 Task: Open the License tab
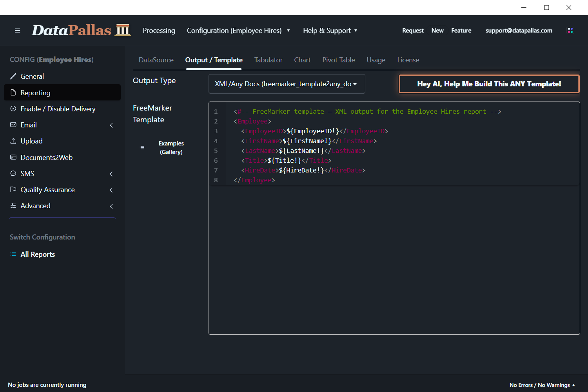[408, 60]
